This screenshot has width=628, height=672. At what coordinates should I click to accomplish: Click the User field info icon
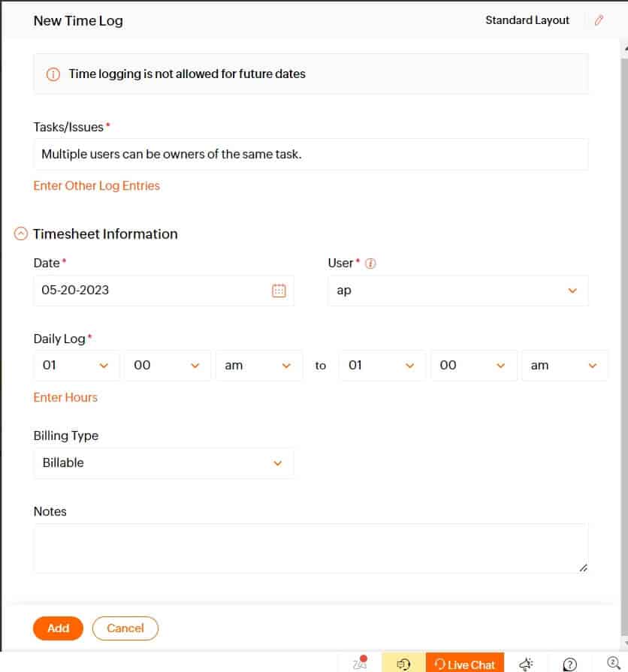(370, 263)
